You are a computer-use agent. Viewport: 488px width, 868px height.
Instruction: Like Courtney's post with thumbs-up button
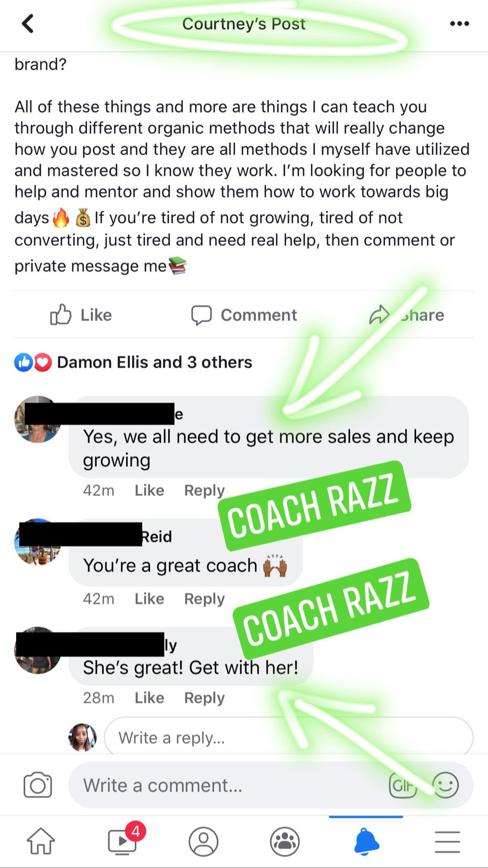(x=81, y=315)
